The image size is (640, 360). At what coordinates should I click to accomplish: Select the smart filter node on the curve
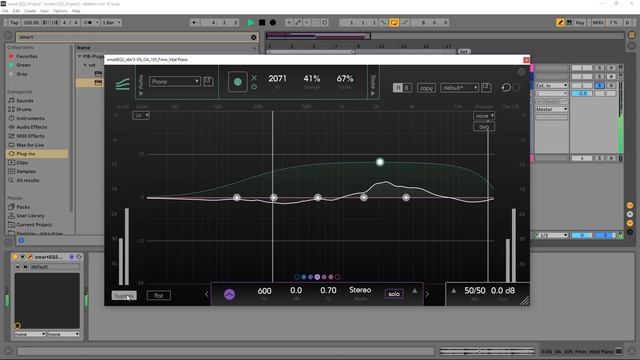tap(380, 162)
